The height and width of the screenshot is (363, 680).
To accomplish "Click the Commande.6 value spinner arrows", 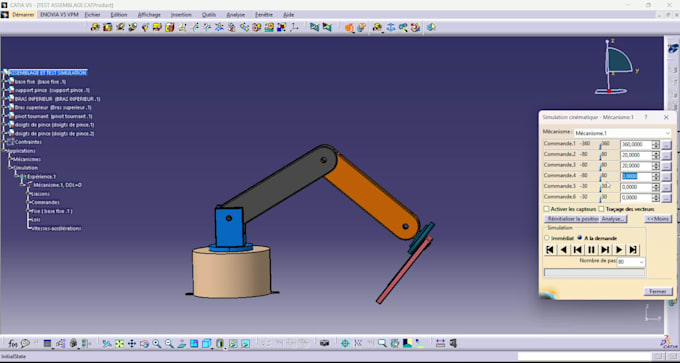I will point(656,198).
